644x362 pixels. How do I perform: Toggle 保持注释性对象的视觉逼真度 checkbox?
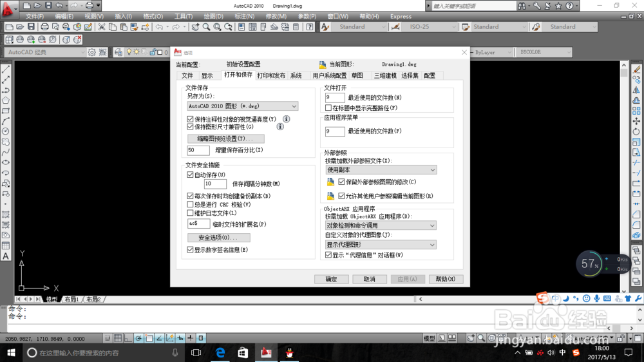[190, 119]
